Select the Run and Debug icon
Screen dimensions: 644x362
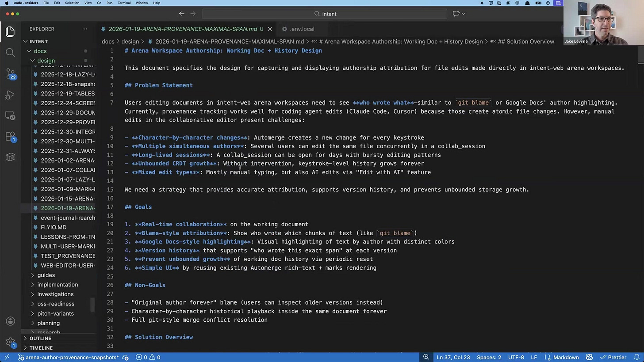(10, 95)
